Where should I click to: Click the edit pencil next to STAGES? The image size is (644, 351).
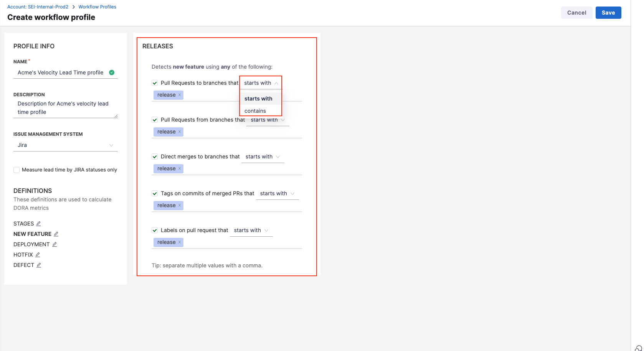point(38,224)
